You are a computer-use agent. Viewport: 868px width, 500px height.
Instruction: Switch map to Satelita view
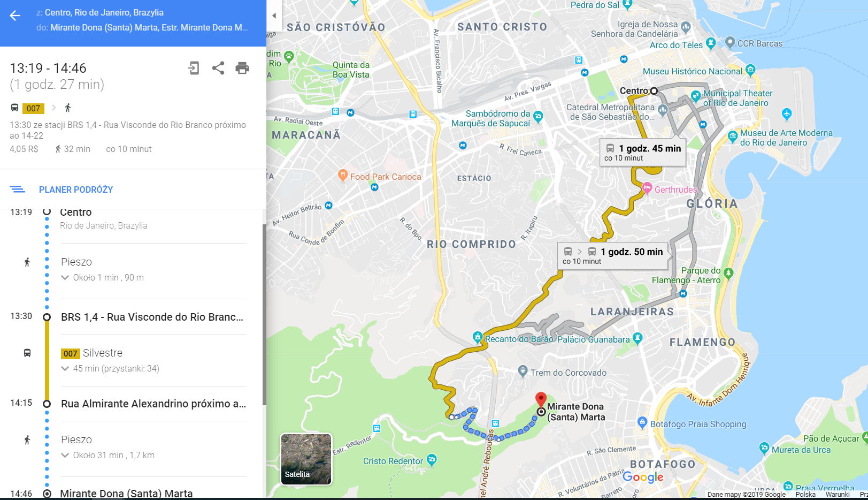click(306, 459)
